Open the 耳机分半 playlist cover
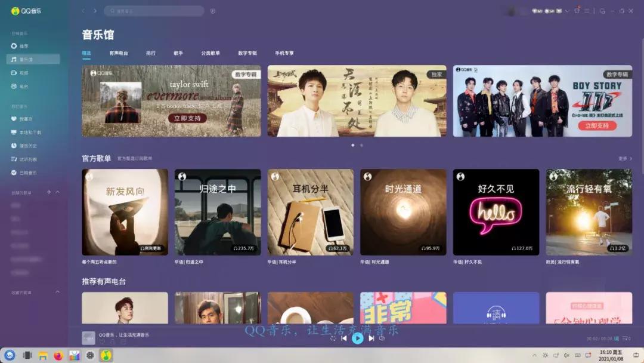Image resolution: width=644 pixels, height=363 pixels. 311,212
